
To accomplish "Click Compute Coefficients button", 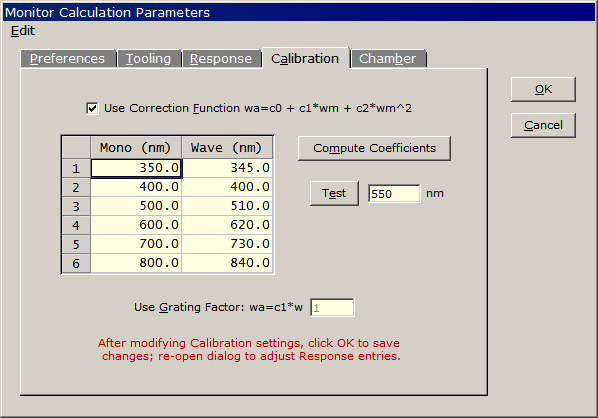I will (374, 148).
